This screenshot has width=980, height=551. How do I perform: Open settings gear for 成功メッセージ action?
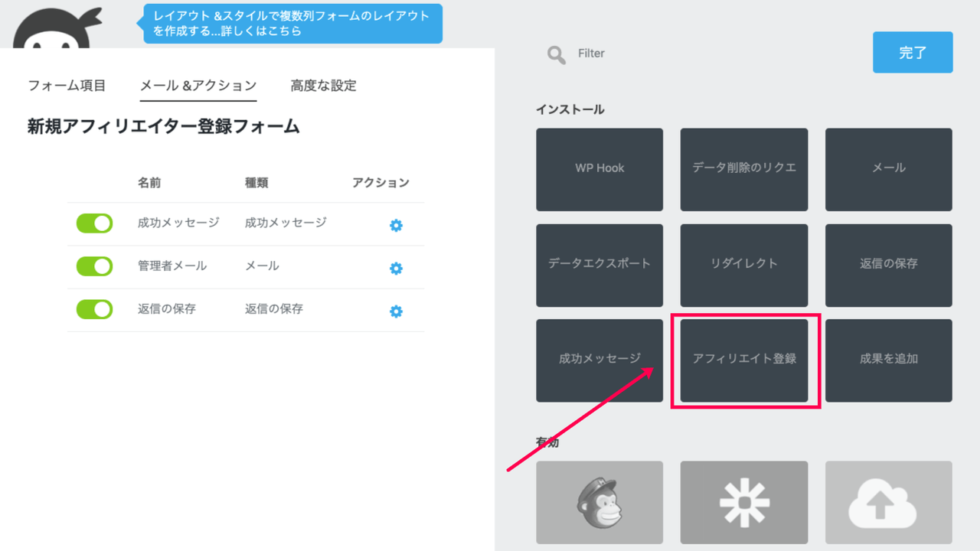(x=396, y=225)
